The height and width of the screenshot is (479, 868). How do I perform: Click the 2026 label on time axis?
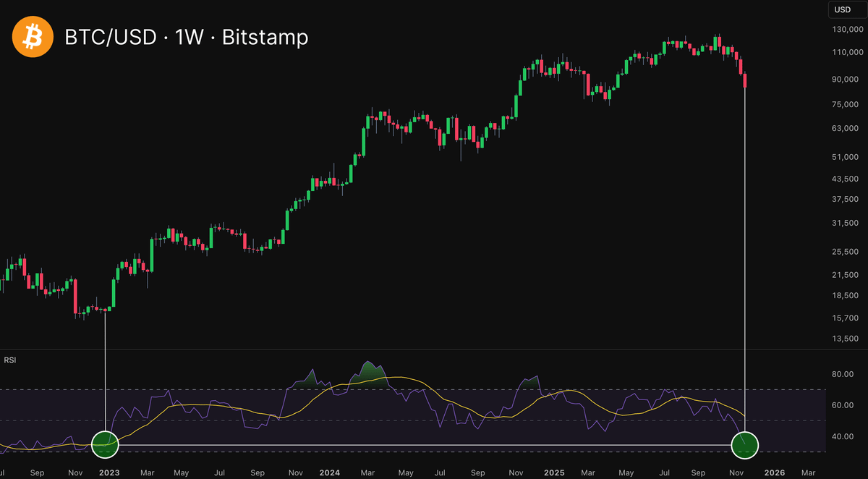tap(775, 472)
